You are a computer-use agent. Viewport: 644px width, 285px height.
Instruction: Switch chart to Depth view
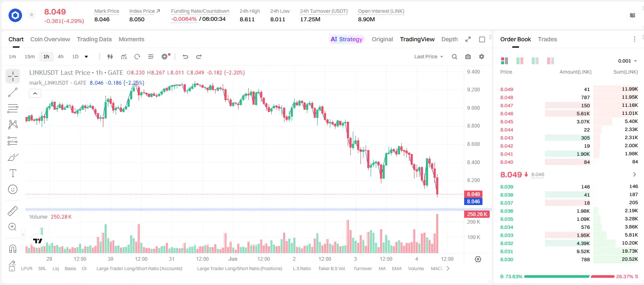(x=449, y=39)
